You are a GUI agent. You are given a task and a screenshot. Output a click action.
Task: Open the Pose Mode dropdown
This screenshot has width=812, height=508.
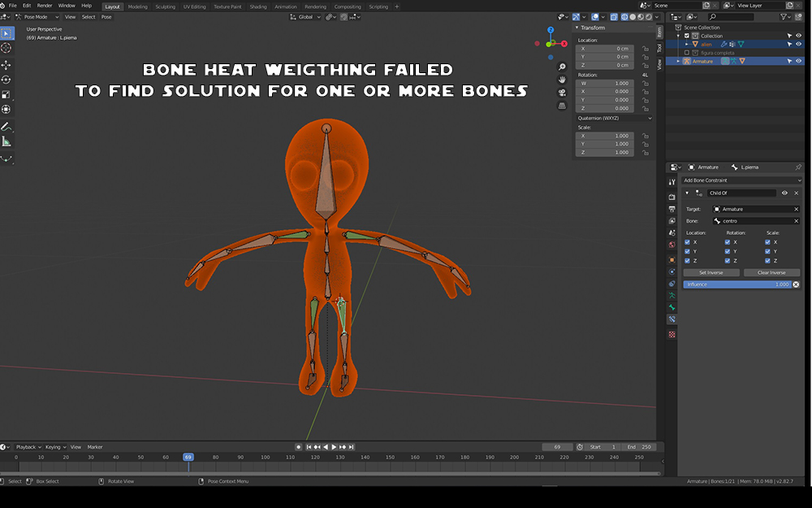[x=37, y=17]
